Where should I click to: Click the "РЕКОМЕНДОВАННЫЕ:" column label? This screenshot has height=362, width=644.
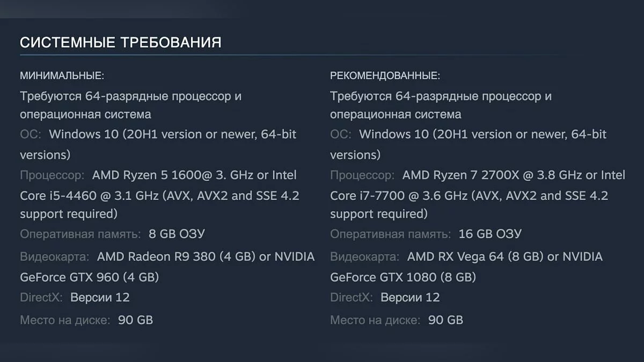pos(385,76)
